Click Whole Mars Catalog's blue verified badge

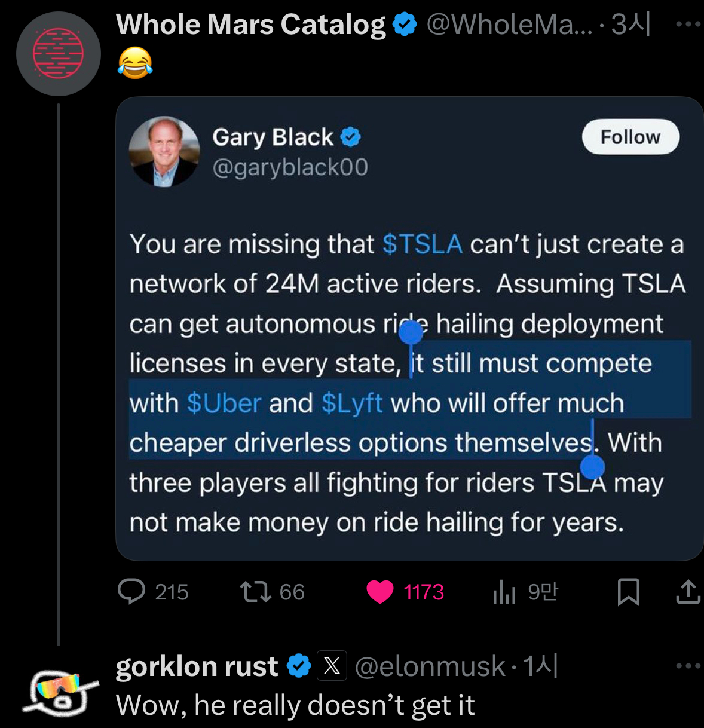pos(405,25)
